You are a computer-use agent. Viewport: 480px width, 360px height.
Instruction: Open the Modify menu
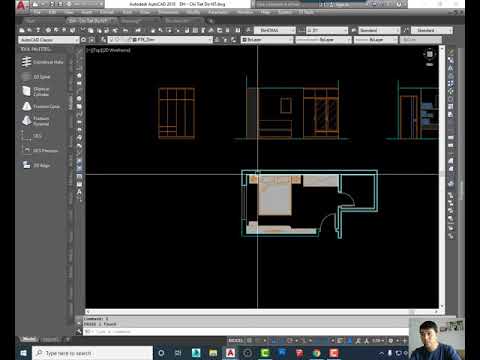click(193, 12)
